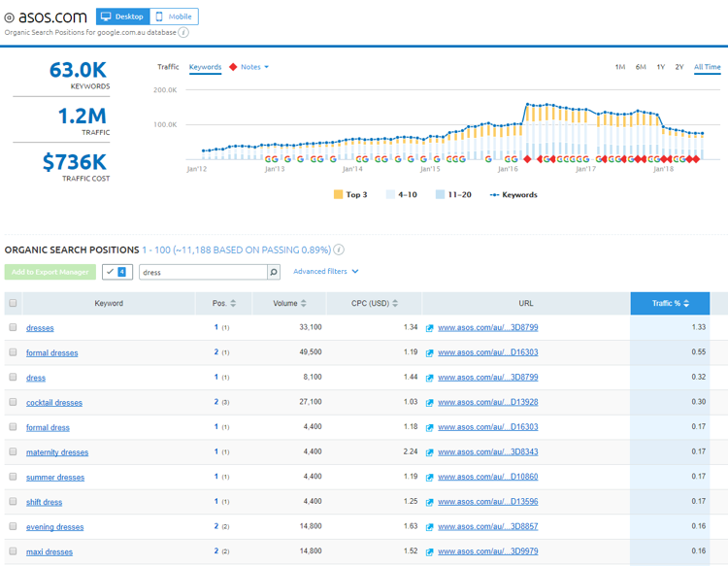Click the desktop monitor icon
This screenshot has width=728, height=566.
(106, 17)
